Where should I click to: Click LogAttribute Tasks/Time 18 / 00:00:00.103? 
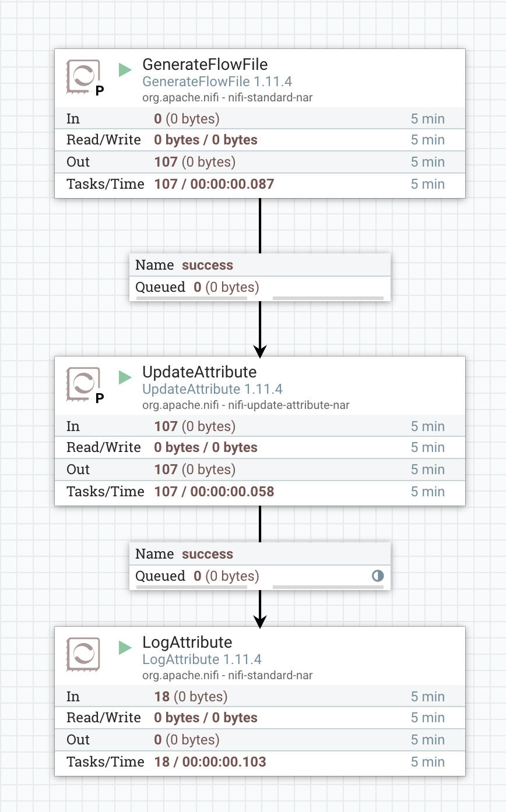(210, 762)
